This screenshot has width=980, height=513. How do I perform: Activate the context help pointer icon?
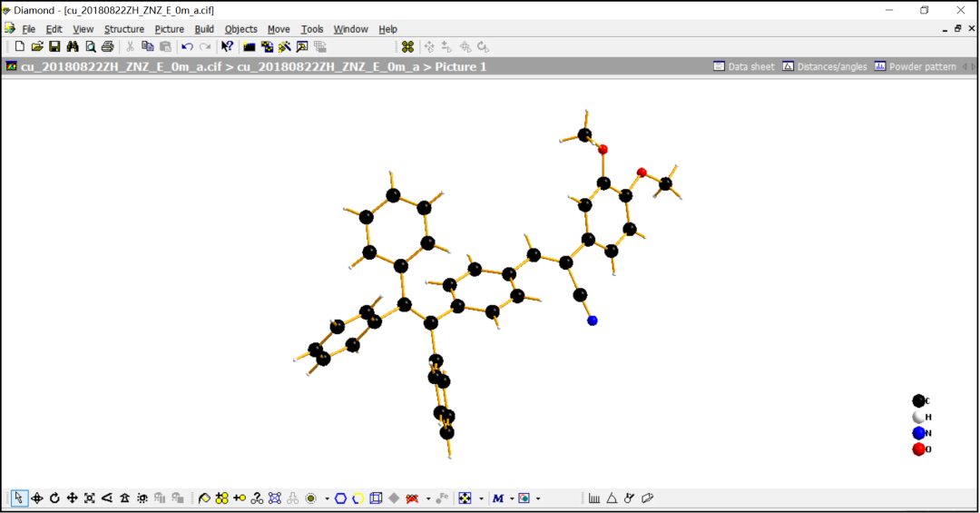(227, 46)
